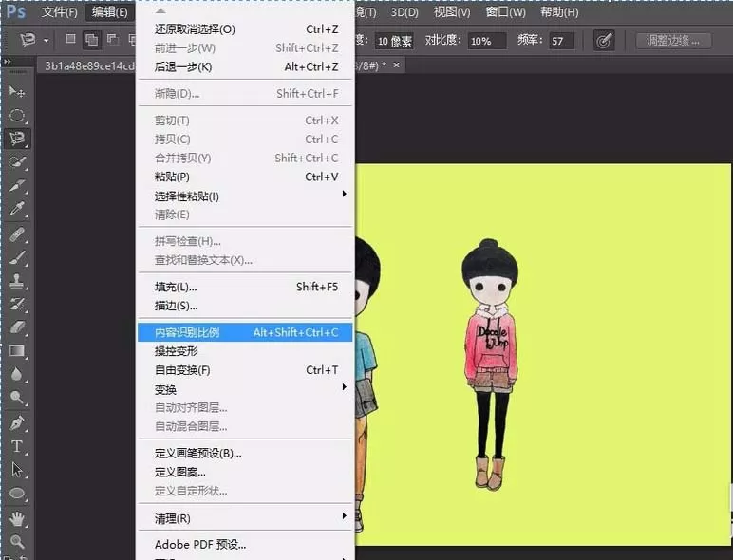
Task: Open the Window menu
Action: tap(505, 11)
